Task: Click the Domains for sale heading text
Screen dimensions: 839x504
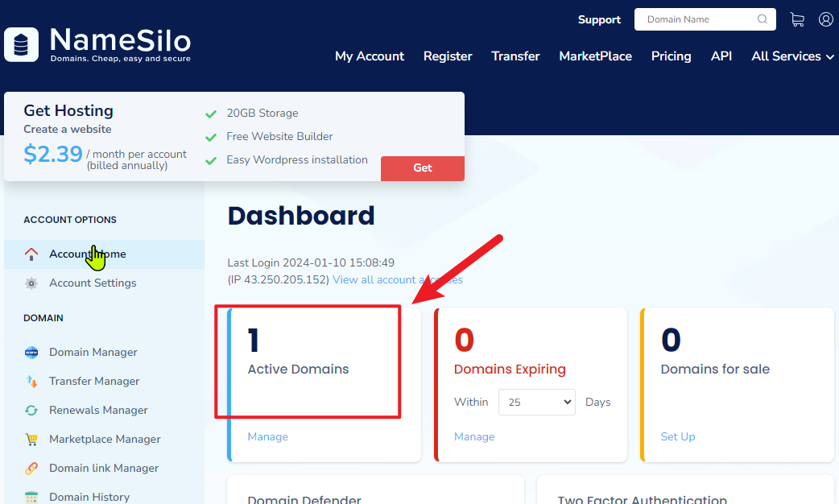Action: [x=715, y=370]
